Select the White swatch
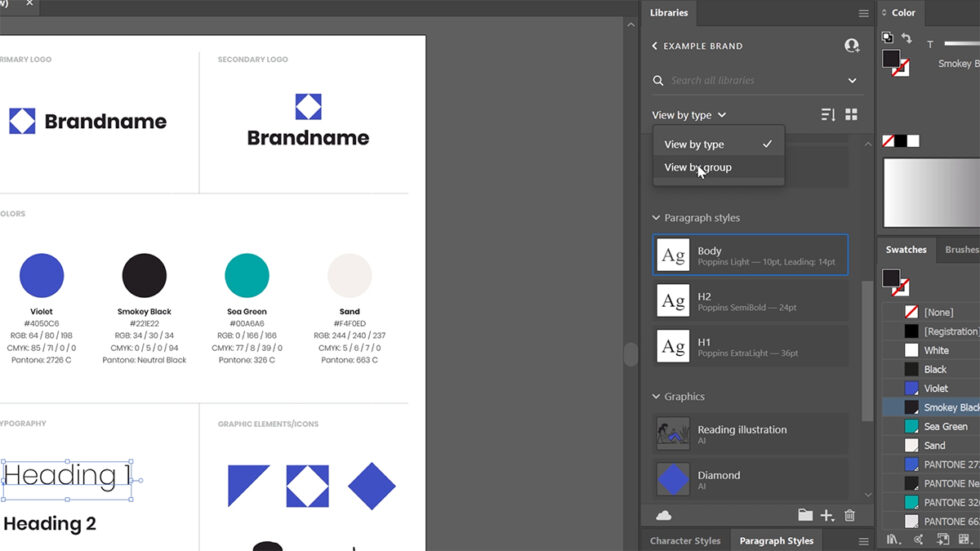The width and height of the screenshot is (980, 551). [931, 350]
